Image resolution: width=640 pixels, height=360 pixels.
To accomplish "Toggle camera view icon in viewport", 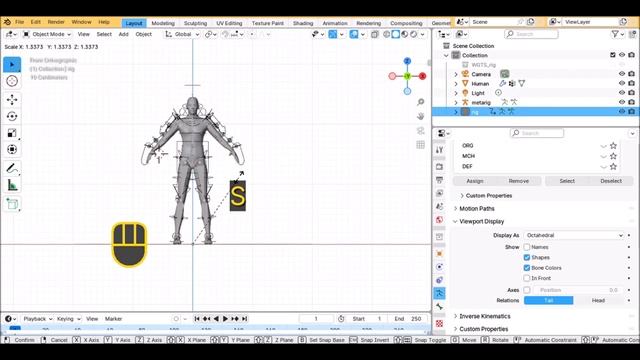I will coord(420,131).
